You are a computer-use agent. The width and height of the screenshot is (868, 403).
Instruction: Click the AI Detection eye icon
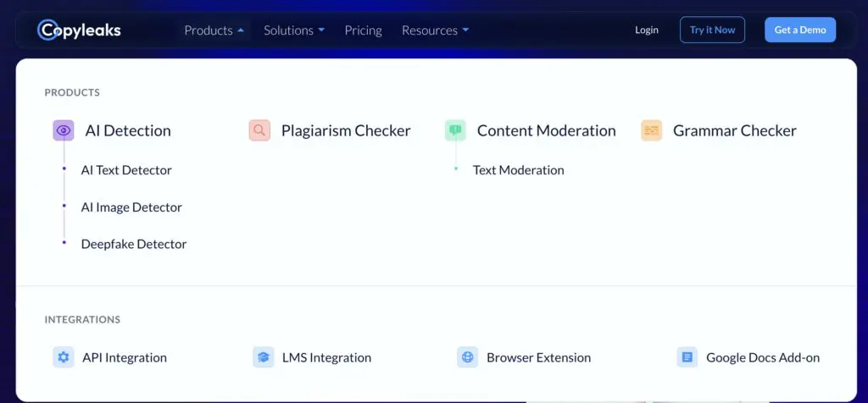[64, 130]
